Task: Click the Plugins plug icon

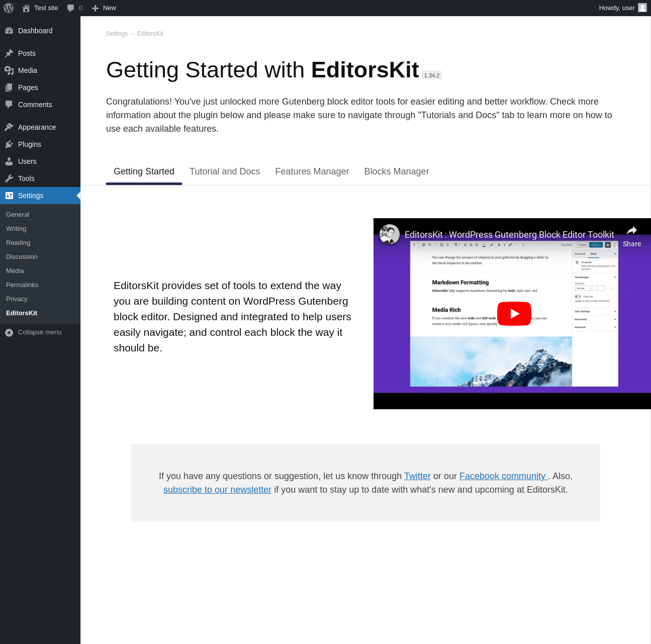Action: point(9,144)
